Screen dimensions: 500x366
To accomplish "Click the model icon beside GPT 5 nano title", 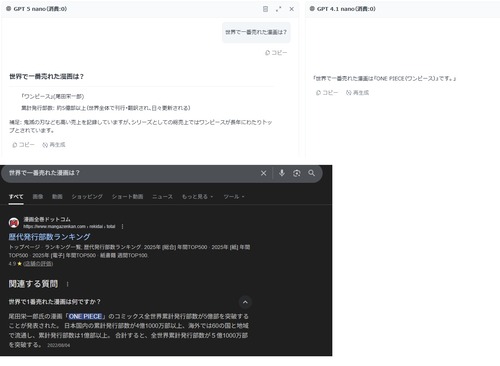I will [x=9, y=9].
